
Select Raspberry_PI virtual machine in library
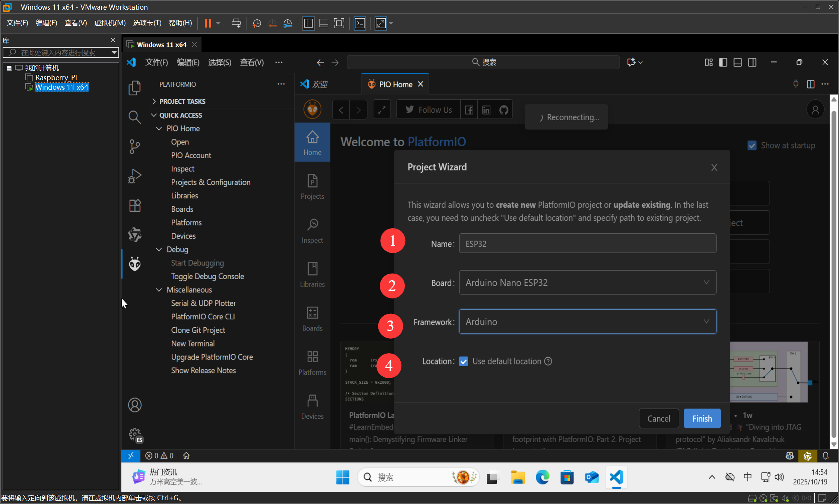[x=56, y=77]
